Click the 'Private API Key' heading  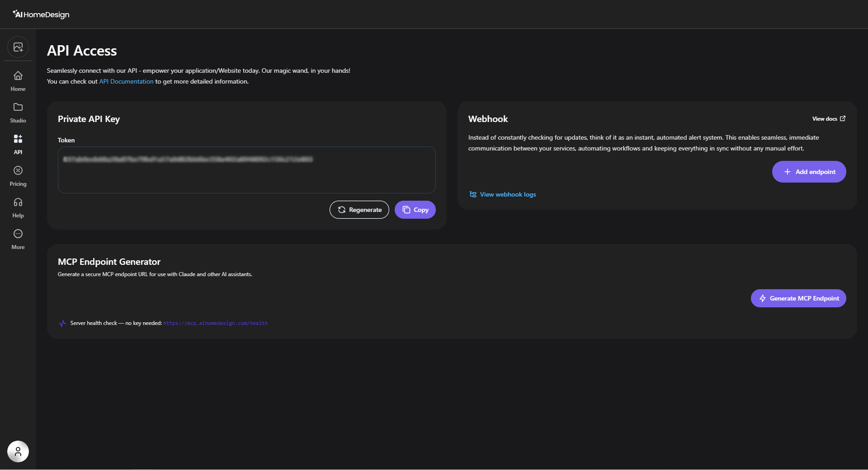coord(89,119)
